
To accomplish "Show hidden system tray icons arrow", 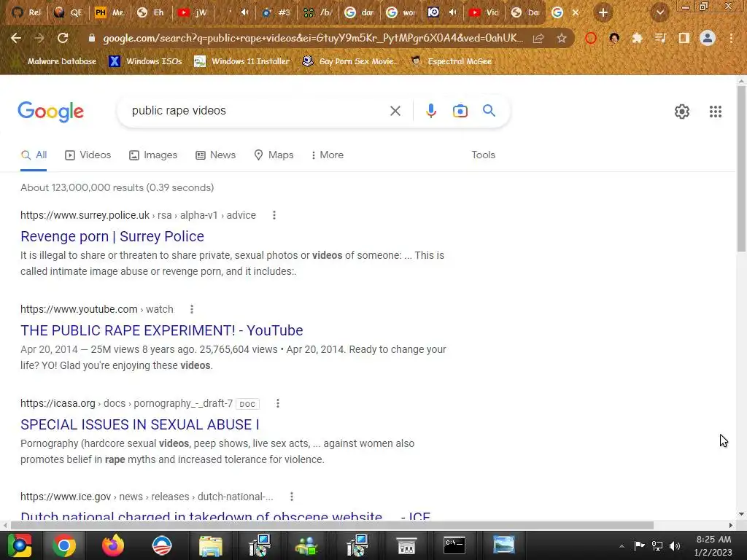I will coord(622,546).
